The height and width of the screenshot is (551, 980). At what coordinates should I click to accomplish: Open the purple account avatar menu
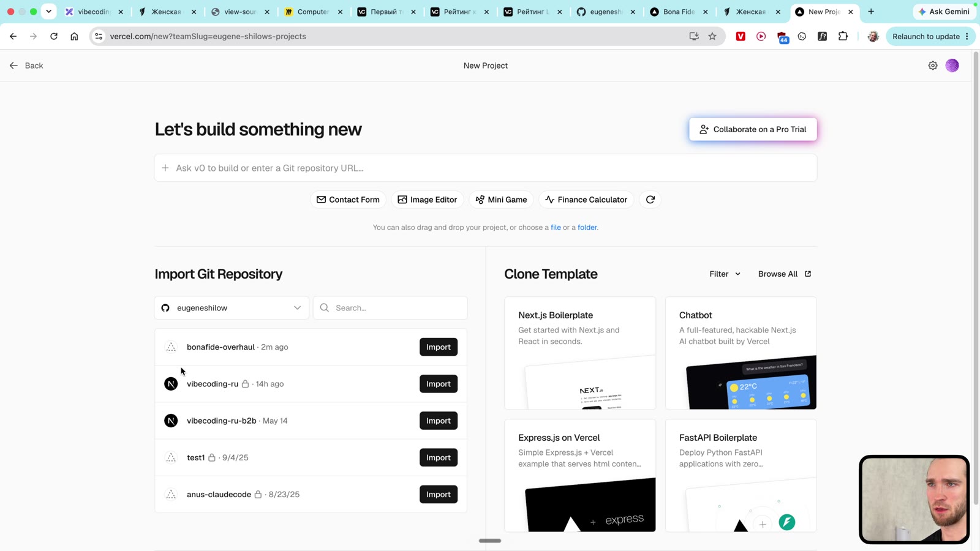click(x=952, y=66)
